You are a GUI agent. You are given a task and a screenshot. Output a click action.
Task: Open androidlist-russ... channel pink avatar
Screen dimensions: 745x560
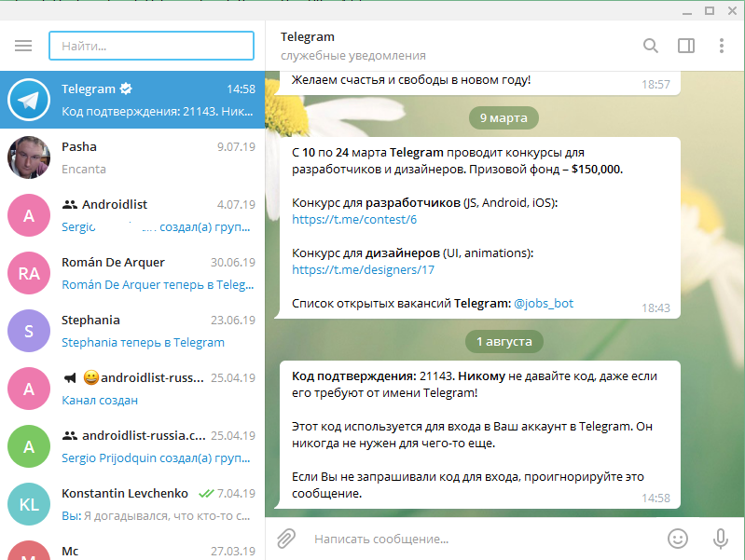[29, 389]
